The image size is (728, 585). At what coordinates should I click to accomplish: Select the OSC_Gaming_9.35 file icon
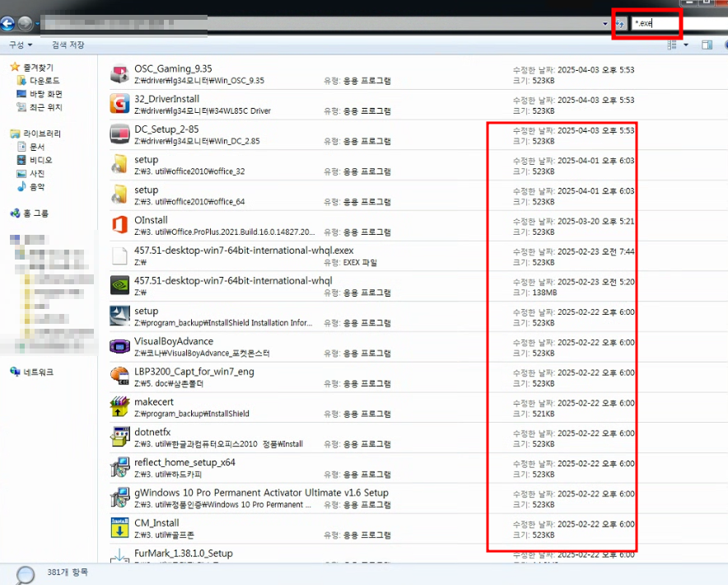coord(119,74)
